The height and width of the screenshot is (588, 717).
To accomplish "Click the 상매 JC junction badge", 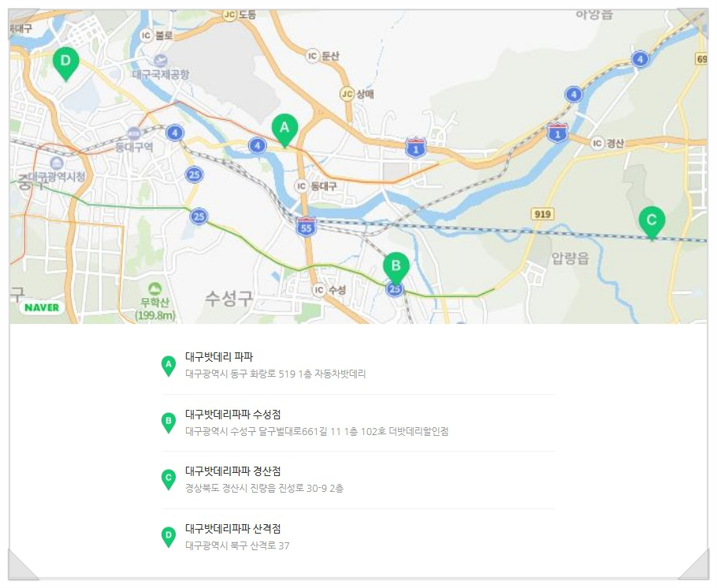I will 347,95.
